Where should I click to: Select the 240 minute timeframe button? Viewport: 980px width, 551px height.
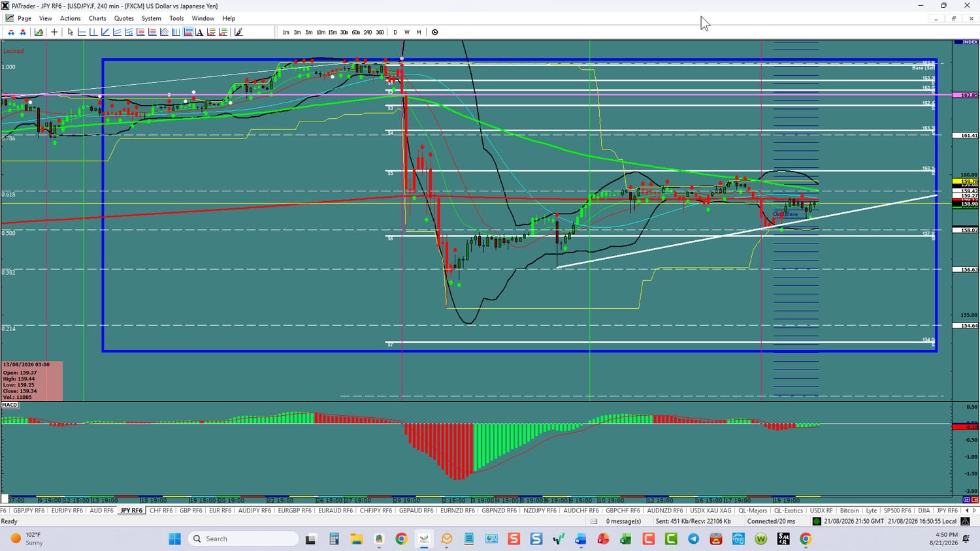[368, 32]
